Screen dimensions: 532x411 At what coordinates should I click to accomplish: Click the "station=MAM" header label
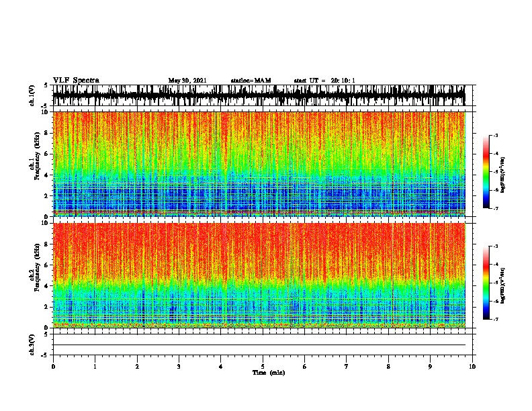(251, 81)
